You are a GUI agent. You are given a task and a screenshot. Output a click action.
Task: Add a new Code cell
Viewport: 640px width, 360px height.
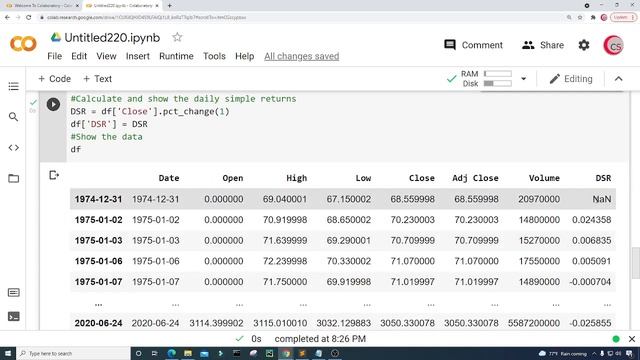click(x=54, y=79)
